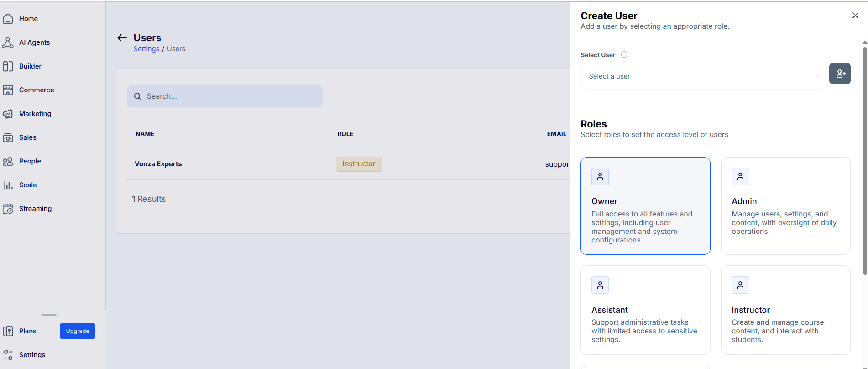This screenshot has height=369, width=868.
Task: Click the Instructor role person icon
Action: click(x=740, y=285)
